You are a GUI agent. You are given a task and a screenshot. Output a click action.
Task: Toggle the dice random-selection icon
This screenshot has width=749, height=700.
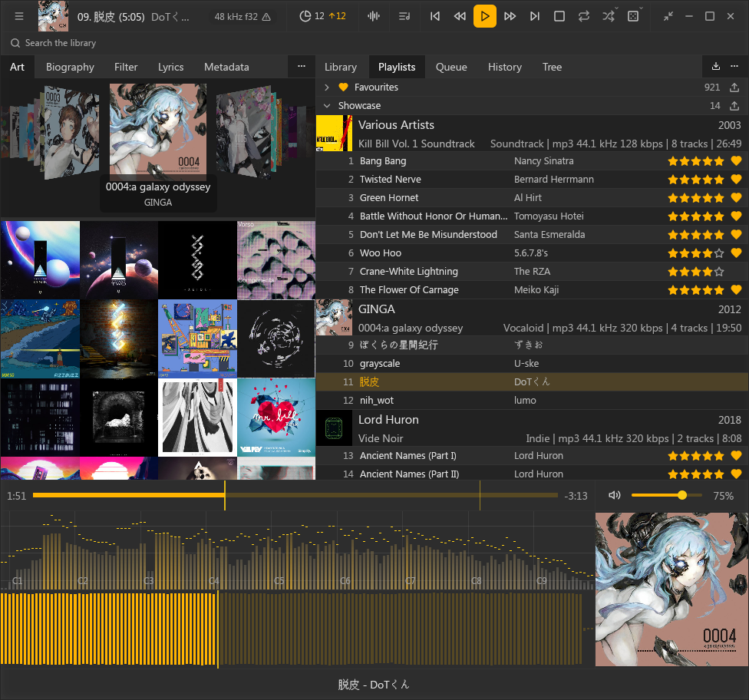(x=633, y=16)
